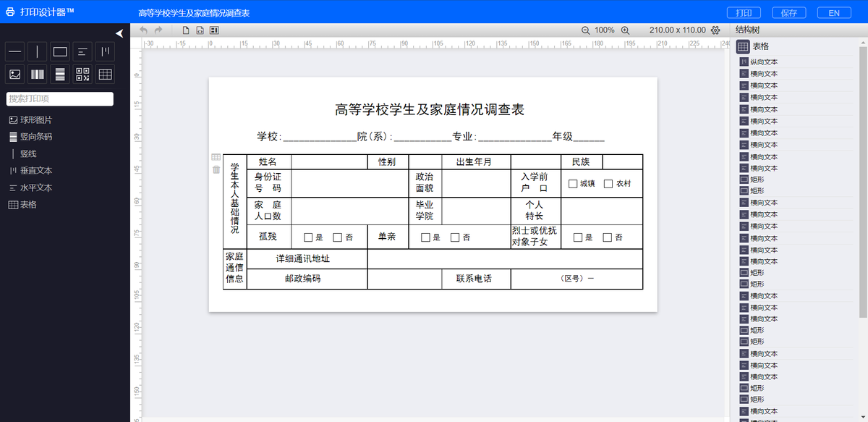Collapse the left panel with the arrow
The image size is (868, 422).
click(119, 33)
